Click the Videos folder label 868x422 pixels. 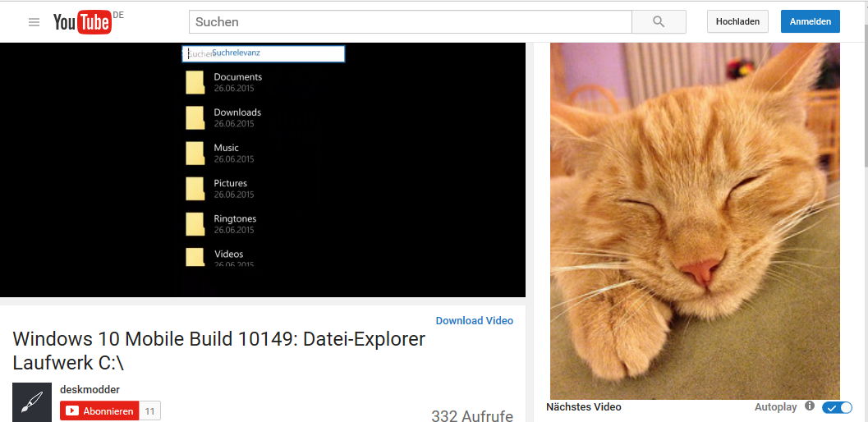pos(228,255)
